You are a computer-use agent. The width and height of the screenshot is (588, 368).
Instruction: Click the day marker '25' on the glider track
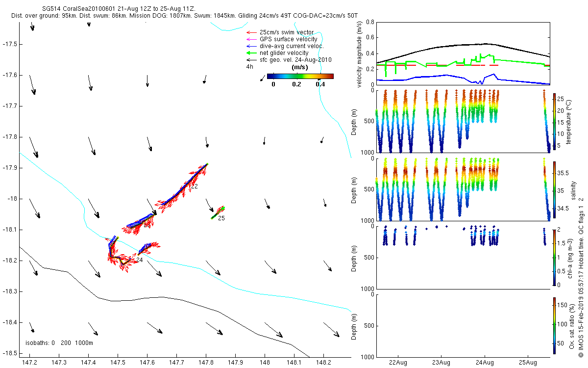[221, 218]
